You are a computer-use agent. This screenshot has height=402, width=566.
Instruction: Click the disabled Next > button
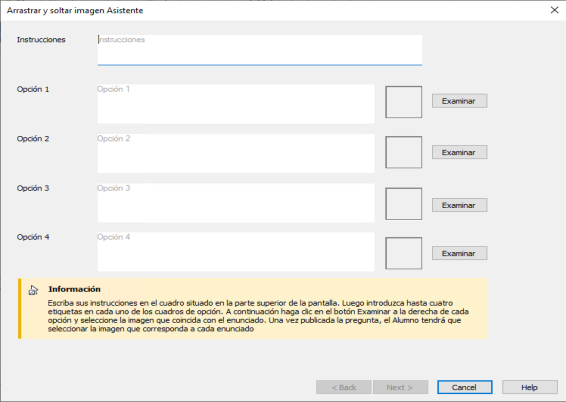click(400, 387)
